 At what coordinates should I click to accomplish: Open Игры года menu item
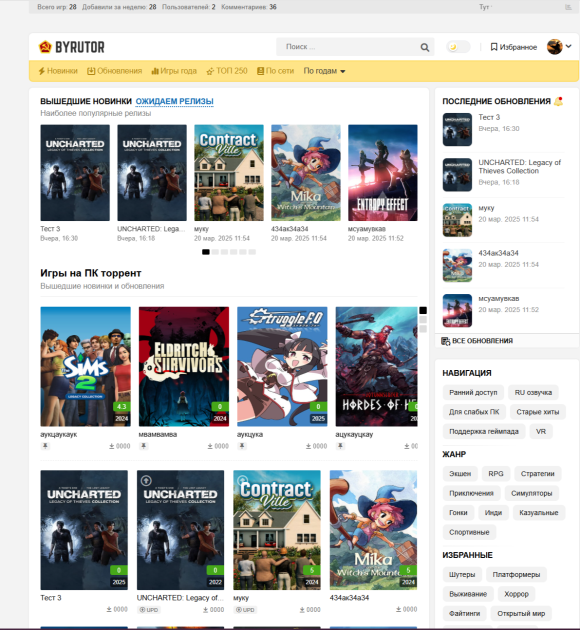(174, 71)
